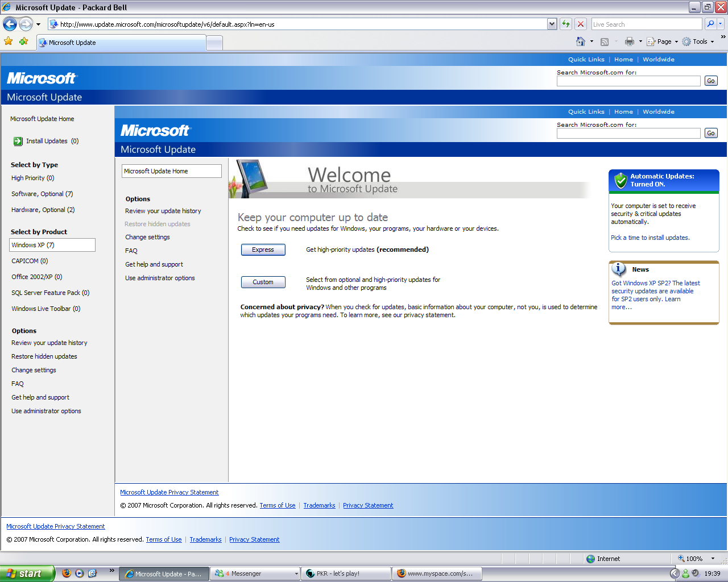Click the speaker volume tray icon
The image size is (728, 582).
[x=695, y=573]
